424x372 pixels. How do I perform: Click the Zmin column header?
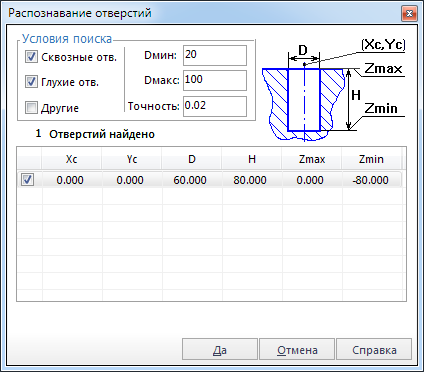coord(371,159)
